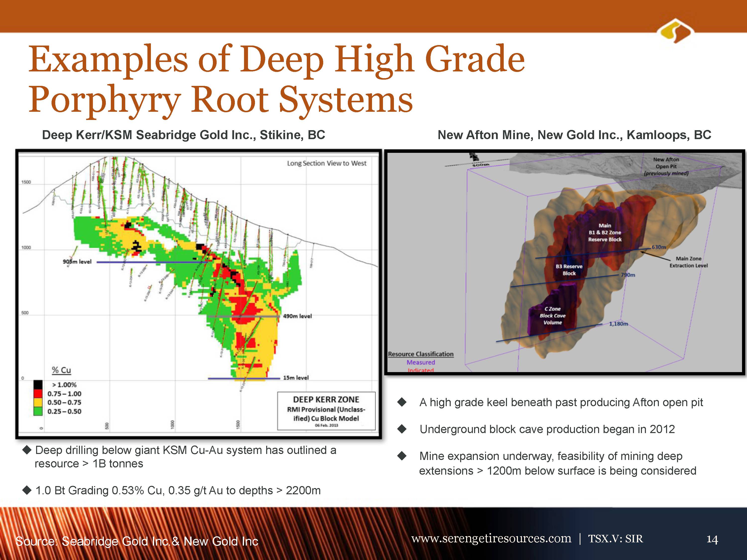
Task: Click the black >1.00% Cu legend swatch
Action: coord(38,385)
